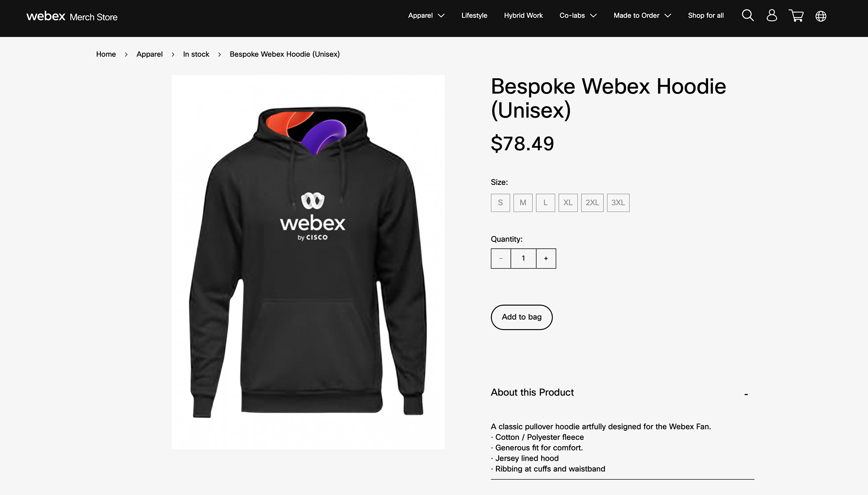
Task: Select size M
Action: (523, 203)
